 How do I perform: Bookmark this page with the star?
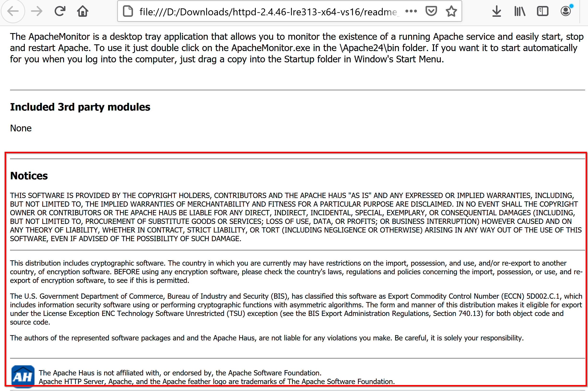pos(451,11)
